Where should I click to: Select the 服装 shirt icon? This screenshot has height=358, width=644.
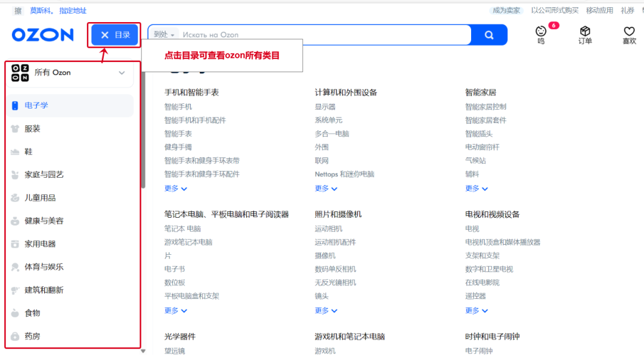tap(15, 129)
